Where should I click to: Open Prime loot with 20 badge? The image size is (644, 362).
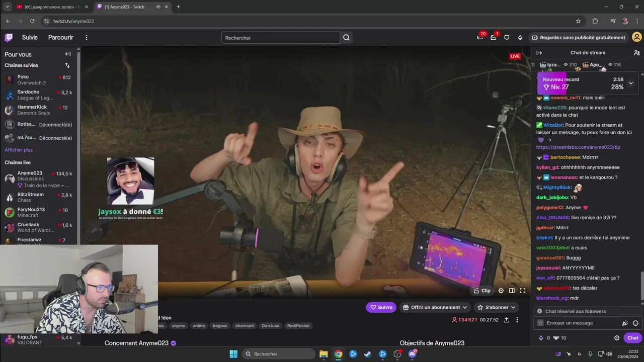click(480, 38)
